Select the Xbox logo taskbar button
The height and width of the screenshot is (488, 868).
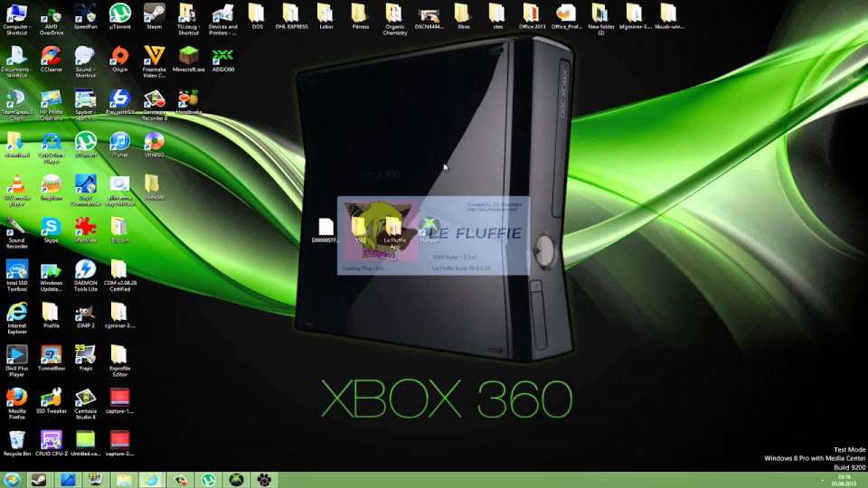click(x=236, y=480)
